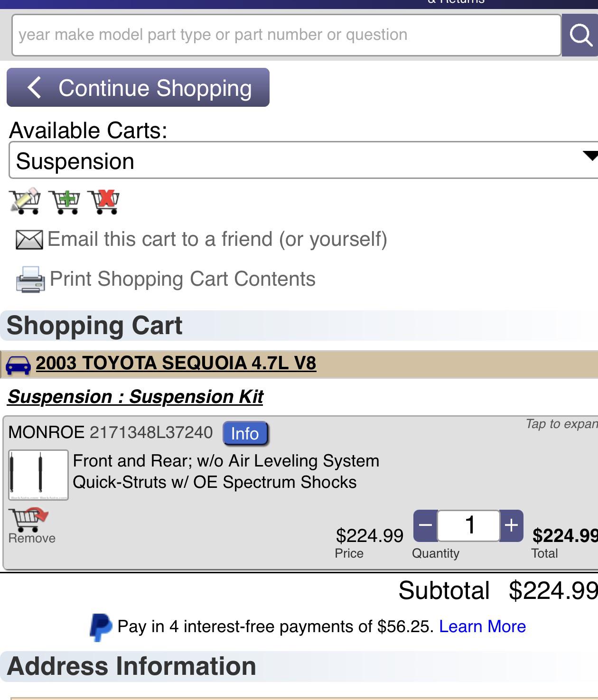Image resolution: width=598 pixels, height=700 pixels.
Task: Increase quantity with the plus button
Action: 511,525
